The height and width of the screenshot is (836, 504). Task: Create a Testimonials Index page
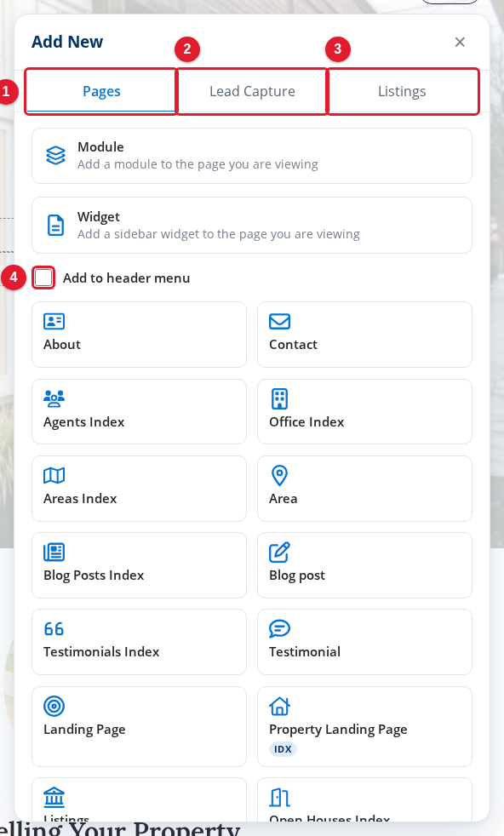coord(140,642)
